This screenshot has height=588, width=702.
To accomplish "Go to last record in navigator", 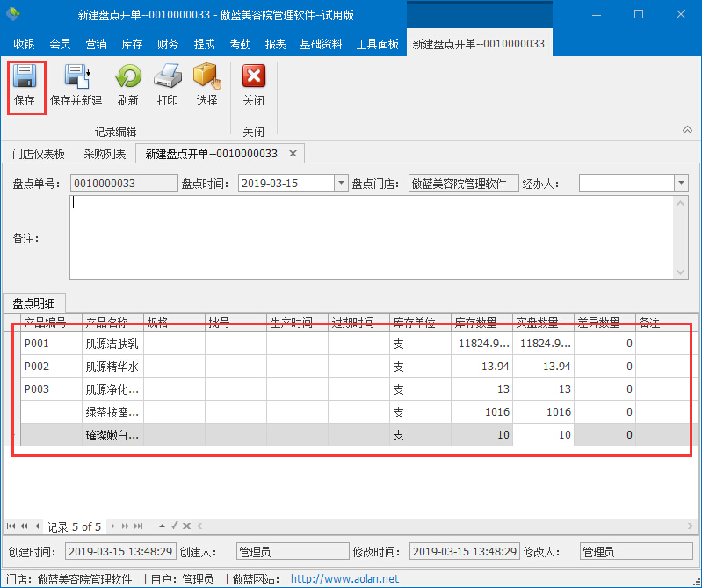I will click(x=137, y=526).
